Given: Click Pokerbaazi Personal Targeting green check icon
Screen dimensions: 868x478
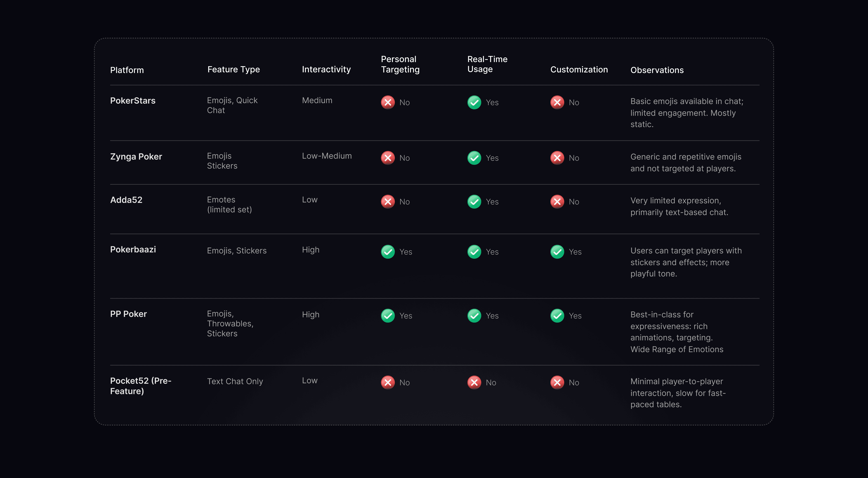Looking at the screenshot, I should pos(387,252).
